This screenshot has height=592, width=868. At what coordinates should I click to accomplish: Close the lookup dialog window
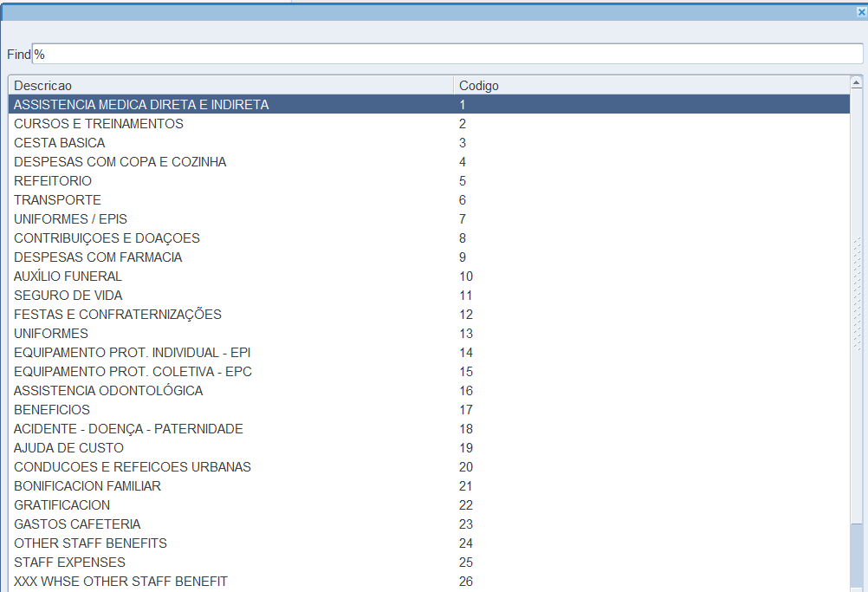coord(862,11)
